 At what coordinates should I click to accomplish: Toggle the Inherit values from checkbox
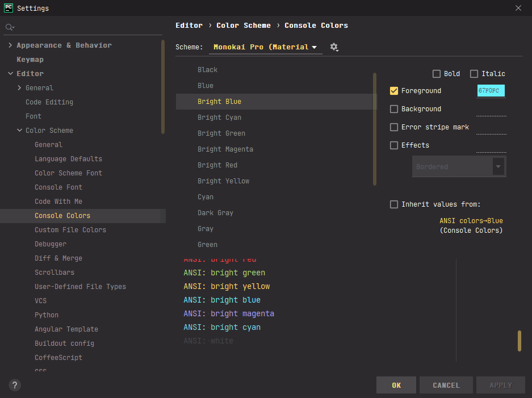(394, 204)
